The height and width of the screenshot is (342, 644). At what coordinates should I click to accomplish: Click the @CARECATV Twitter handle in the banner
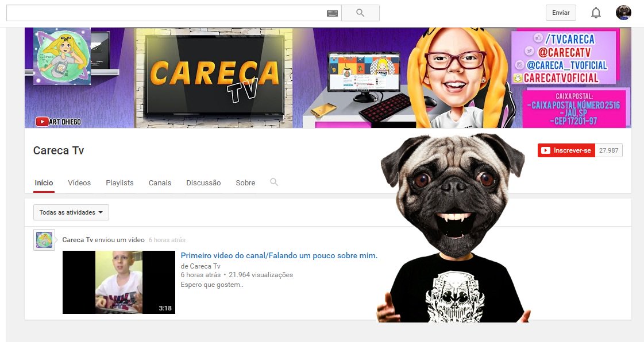(564, 52)
